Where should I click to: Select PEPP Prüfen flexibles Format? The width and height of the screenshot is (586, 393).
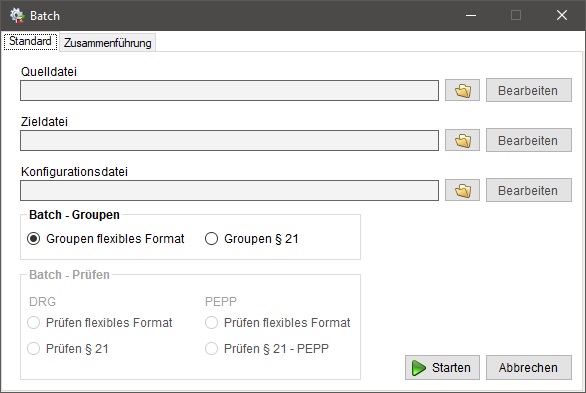click(x=278, y=322)
